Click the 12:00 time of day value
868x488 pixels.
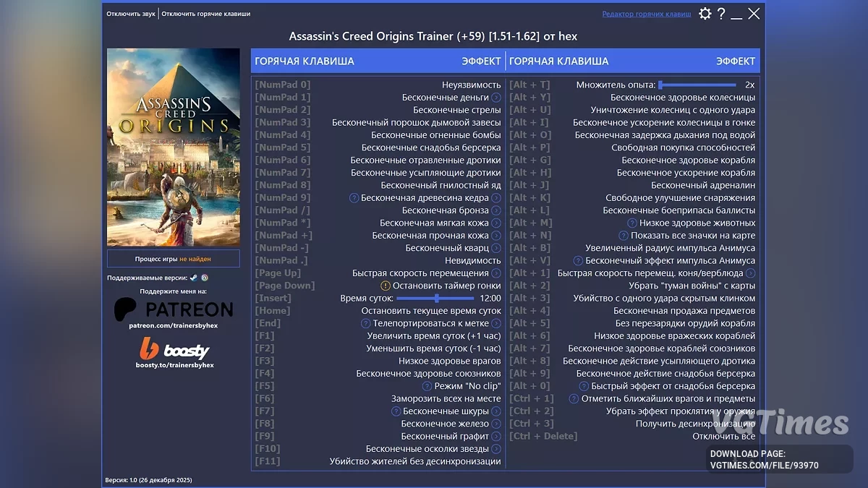[490, 298]
